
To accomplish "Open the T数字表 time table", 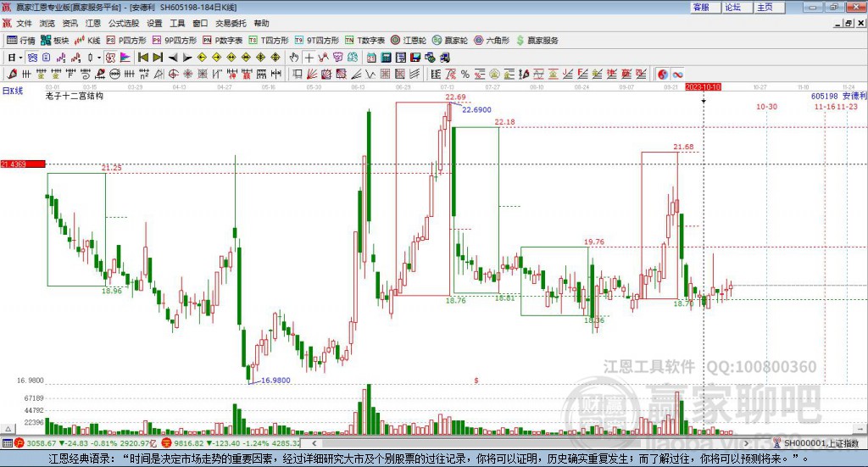I will pyautogui.click(x=364, y=41).
